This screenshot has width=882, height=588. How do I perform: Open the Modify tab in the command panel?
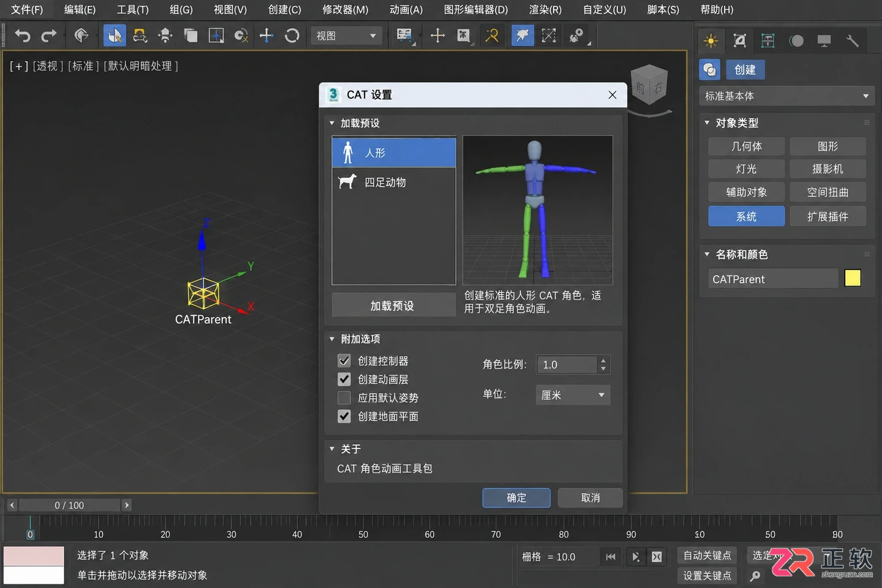pyautogui.click(x=740, y=41)
